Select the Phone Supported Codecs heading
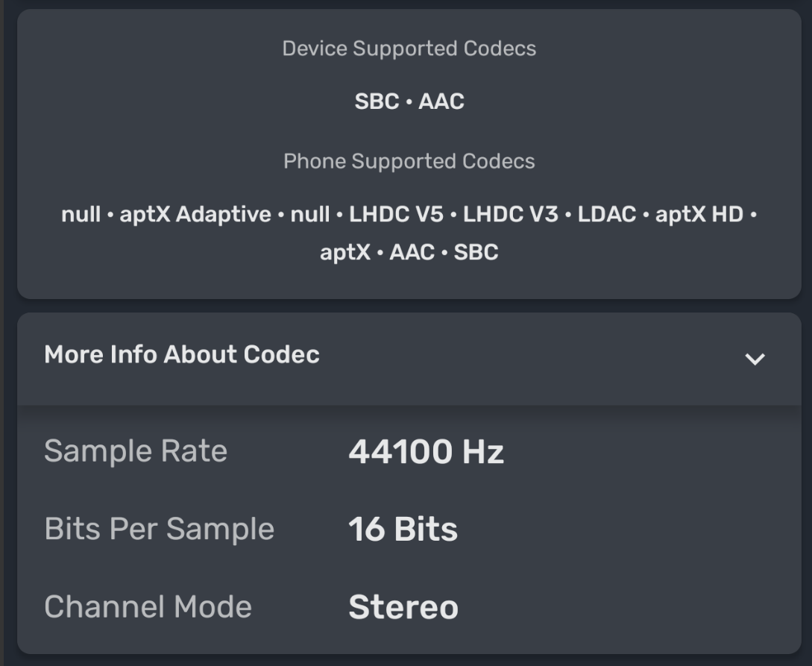This screenshot has width=812, height=666. coord(409,161)
